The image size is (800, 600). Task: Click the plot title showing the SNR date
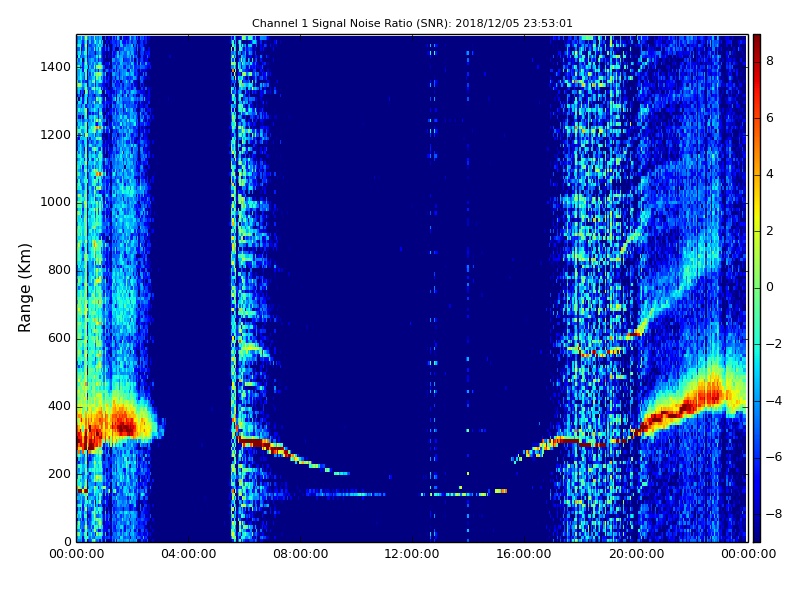click(x=412, y=23)
